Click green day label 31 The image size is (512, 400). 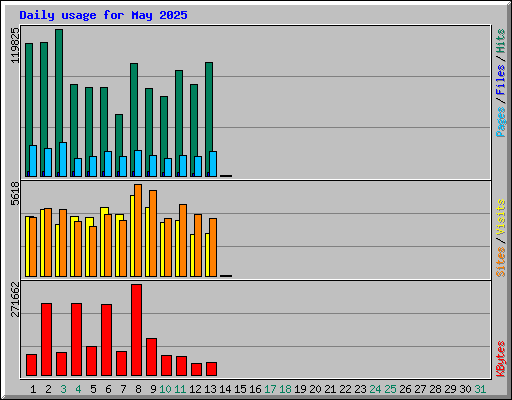coord(480,389)
